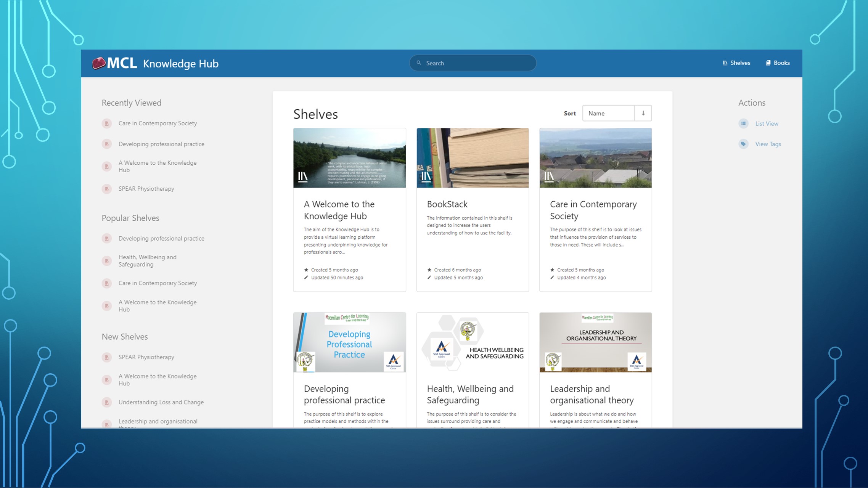Click the List View icon

(x=743, y=124)
